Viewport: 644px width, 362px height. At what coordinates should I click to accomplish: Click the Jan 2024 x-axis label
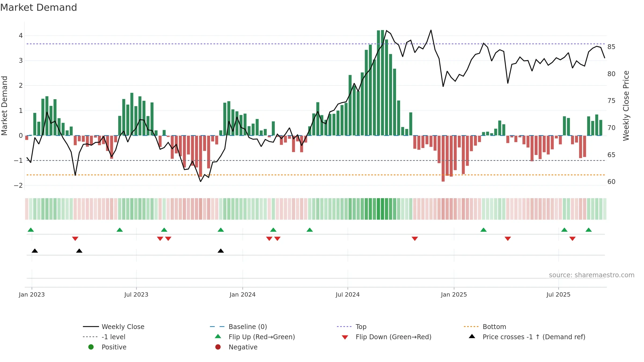coord(243,294)
